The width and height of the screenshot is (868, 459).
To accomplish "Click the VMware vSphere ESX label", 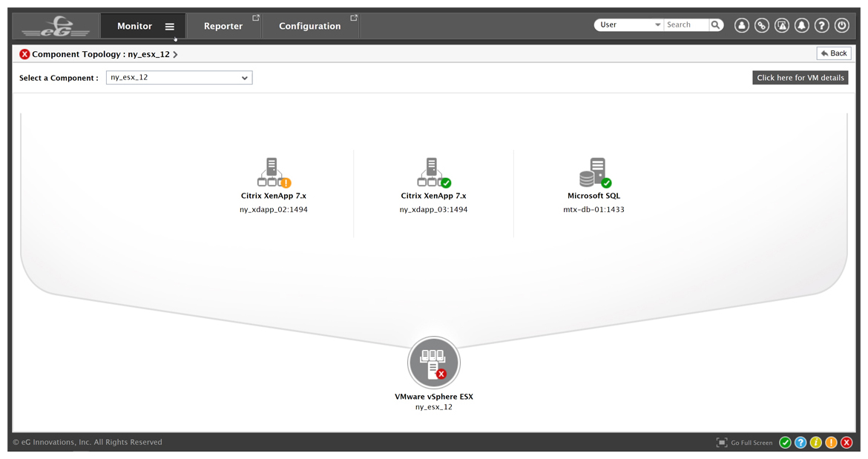I will pyautogui.click(x=434, y=397).
